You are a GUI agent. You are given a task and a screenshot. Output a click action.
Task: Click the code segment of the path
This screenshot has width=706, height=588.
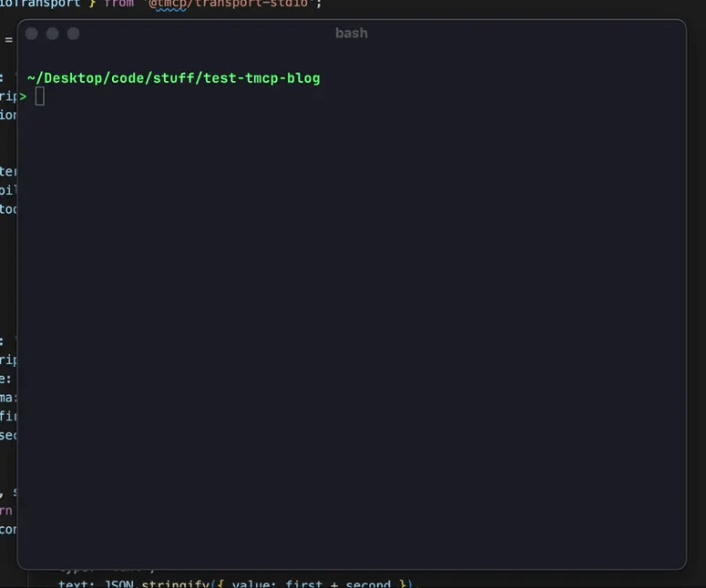127,77
